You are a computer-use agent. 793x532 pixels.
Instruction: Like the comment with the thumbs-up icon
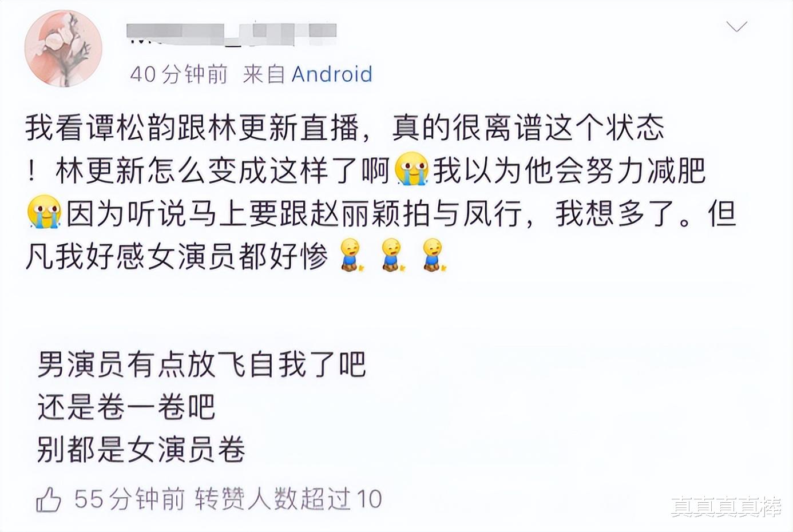coord(49,499)
